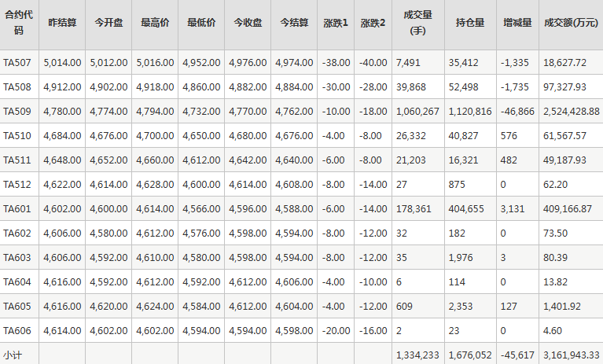Image resolution: width=603 pixels, height=364 pixels.
Task: Click the 合约代码 column header
Action: coord(19,23)
